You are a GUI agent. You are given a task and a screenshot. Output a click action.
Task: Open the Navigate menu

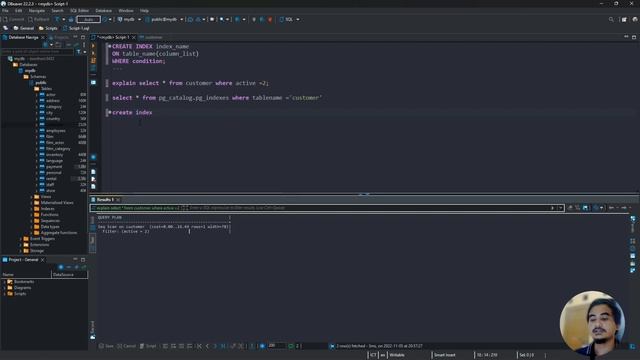pyautogui.click(x=37, y=11)
